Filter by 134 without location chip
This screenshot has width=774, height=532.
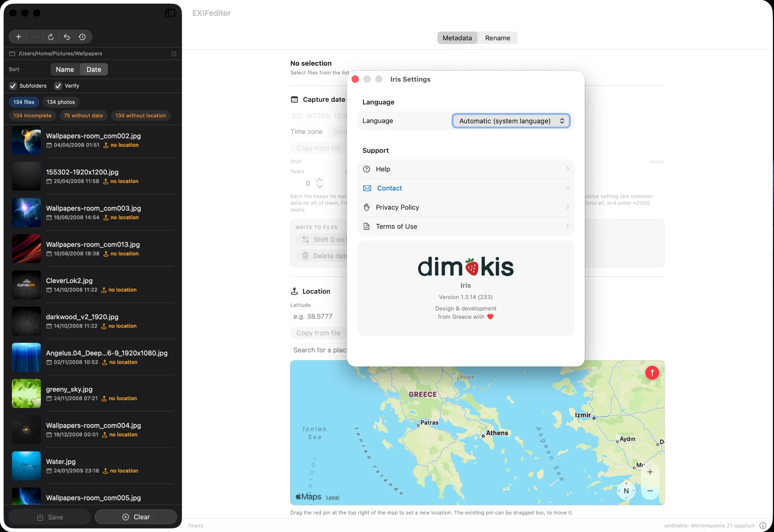[140, 116]
